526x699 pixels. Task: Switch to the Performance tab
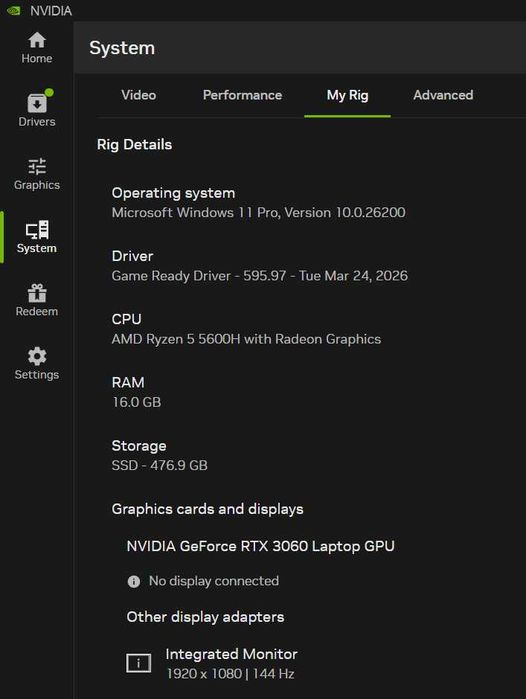coord(242,95)
